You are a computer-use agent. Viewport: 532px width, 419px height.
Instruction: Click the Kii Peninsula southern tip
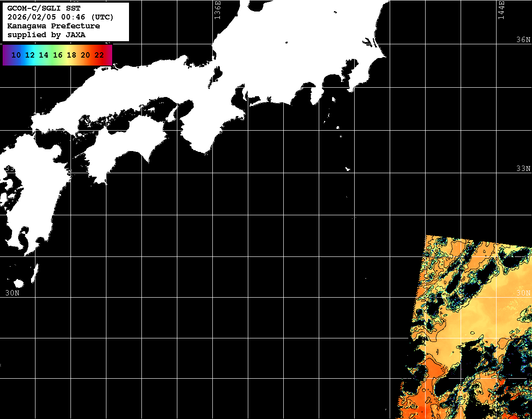point(205,151)
